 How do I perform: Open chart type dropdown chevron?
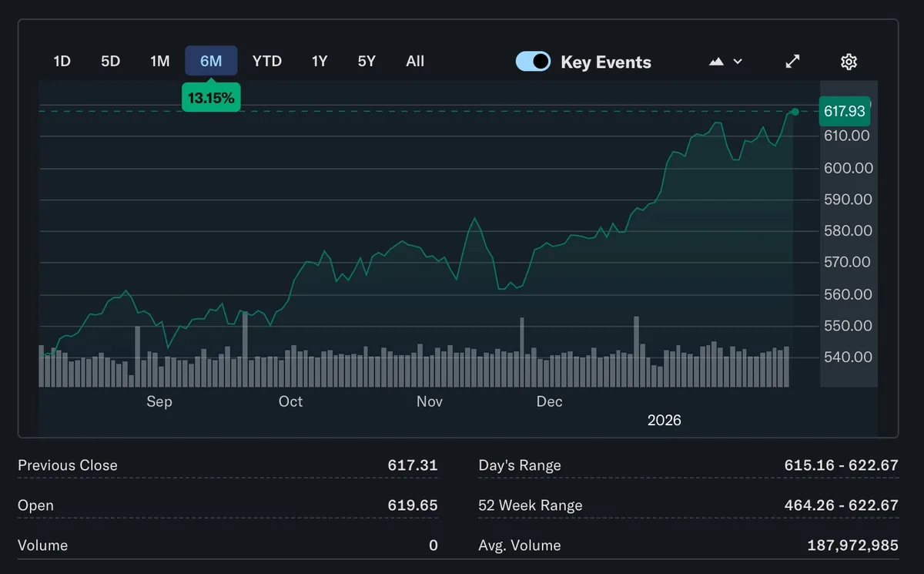click(738, 62)
